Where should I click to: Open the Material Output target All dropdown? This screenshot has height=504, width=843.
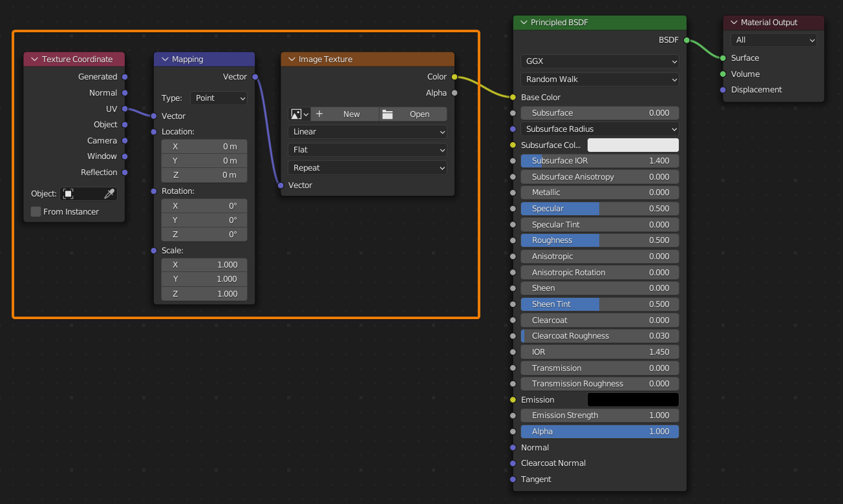pos(774,40)
